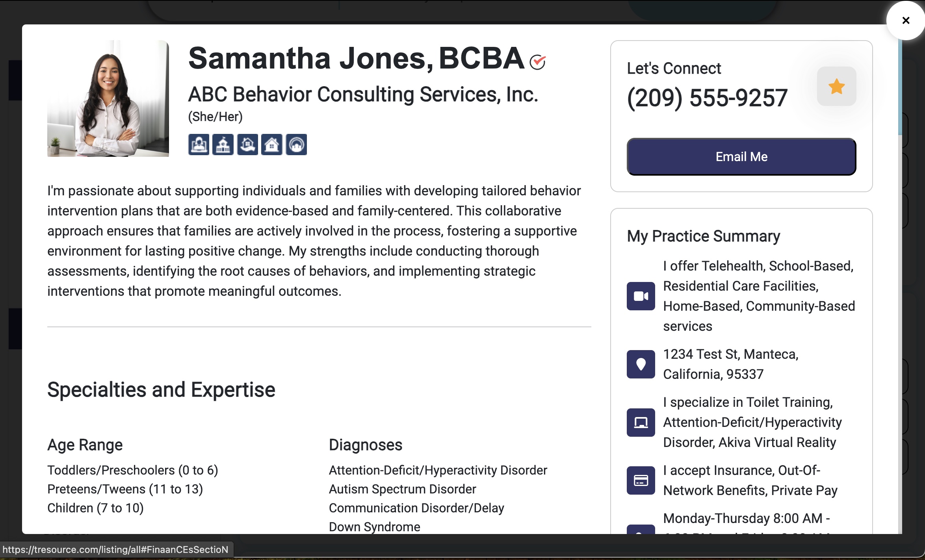Viewport: 925px width, 560px height.
Task: Click the Telehealth service icon
Action: click(x=199, y=145)
